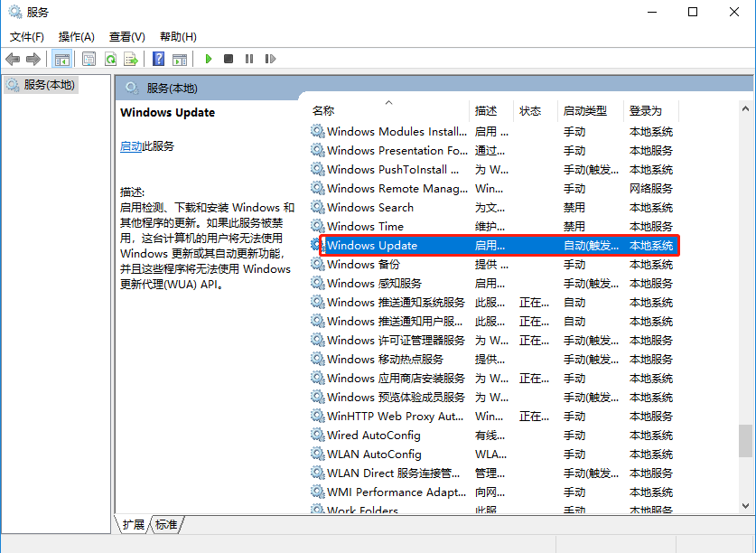
Task: Select 服务(本地) in the left console tree
Action: [42, 85]
